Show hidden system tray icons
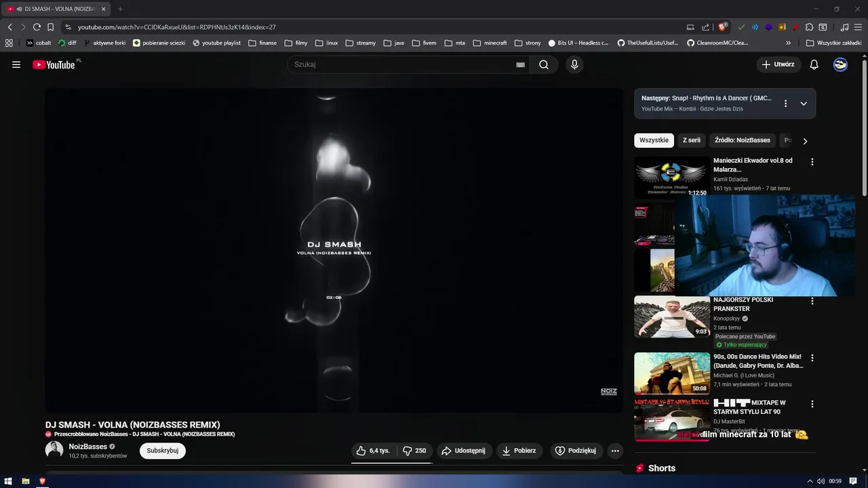This screenshot has height=488, width=868. [x=810, y=481]
